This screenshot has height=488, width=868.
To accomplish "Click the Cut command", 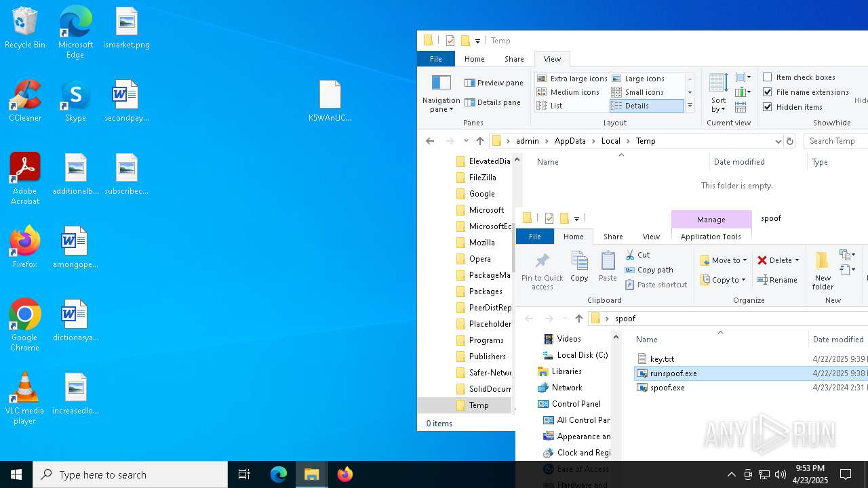I will tap(637, 255).
